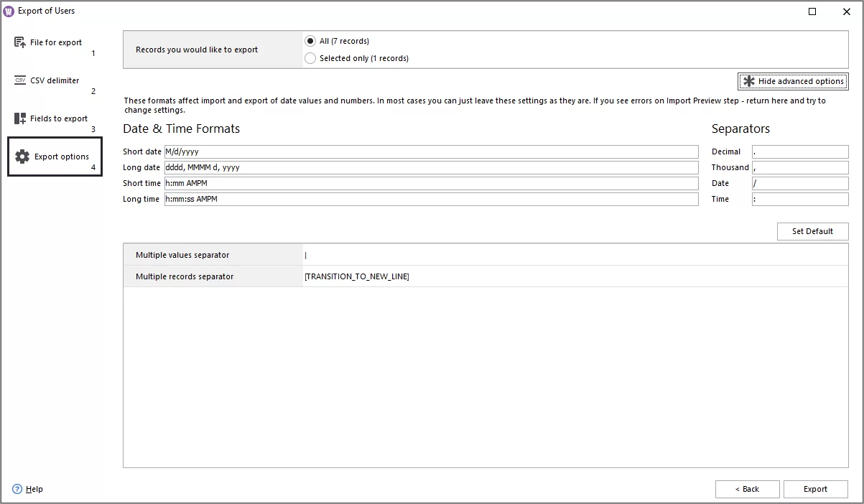This screenshot has height=504, width=864.
Task: Click the Short date format field
Action: 431,151
